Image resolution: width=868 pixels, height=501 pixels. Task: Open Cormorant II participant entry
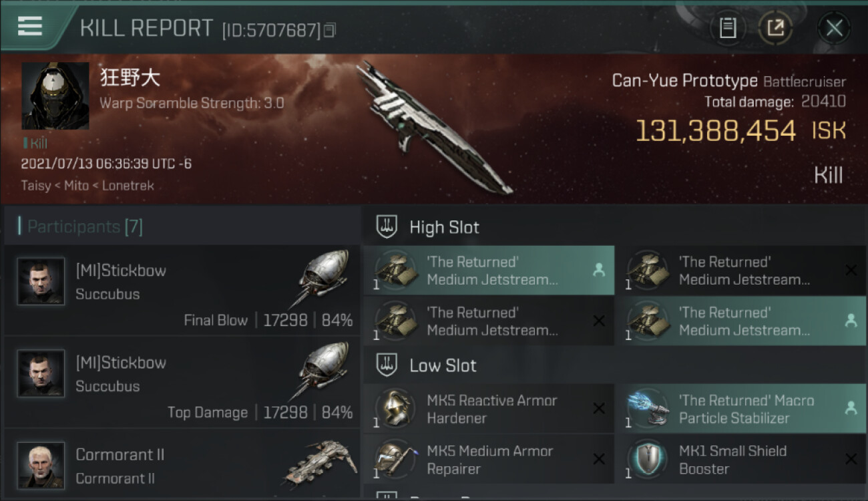(x=182, y=464)
